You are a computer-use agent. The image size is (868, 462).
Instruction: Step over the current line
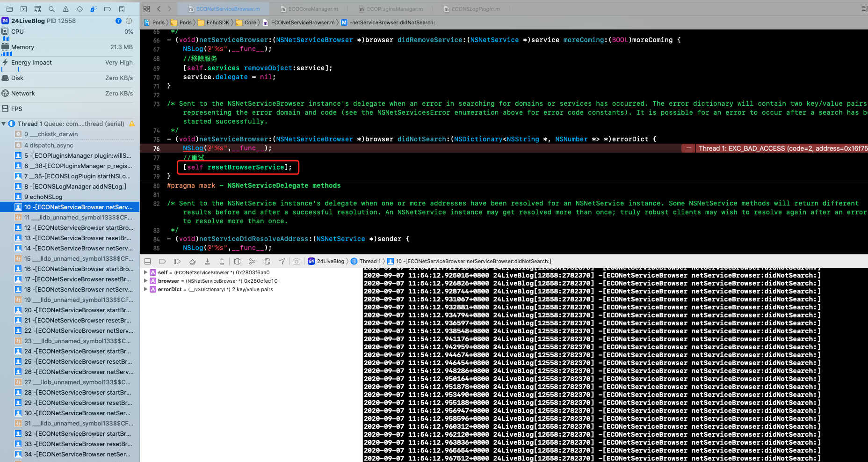pos(192,261)
